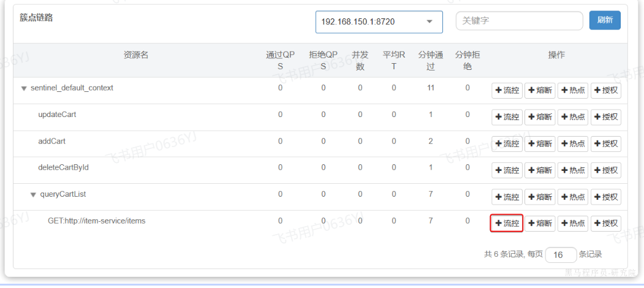The height and width of the screenshot is (288, 644).
Task: Add 熔断 rule for deleteCartById
Action: click(540, 170)
